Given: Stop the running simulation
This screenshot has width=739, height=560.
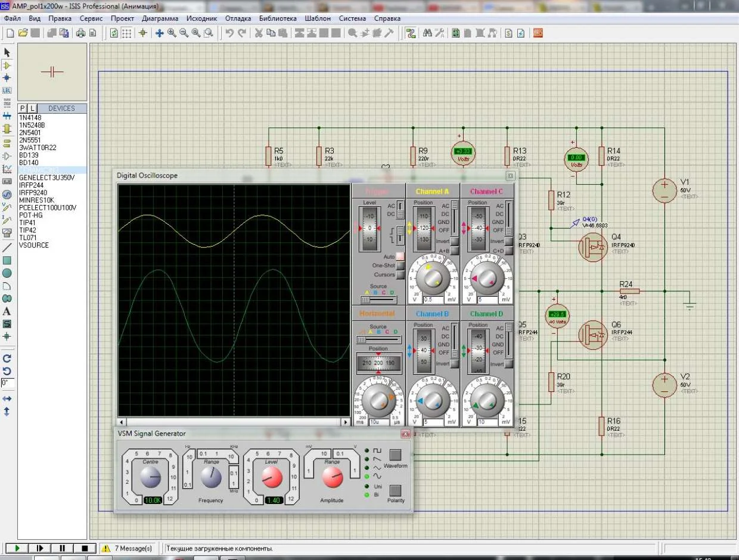Looking at the screenshot, I should 85,548.
